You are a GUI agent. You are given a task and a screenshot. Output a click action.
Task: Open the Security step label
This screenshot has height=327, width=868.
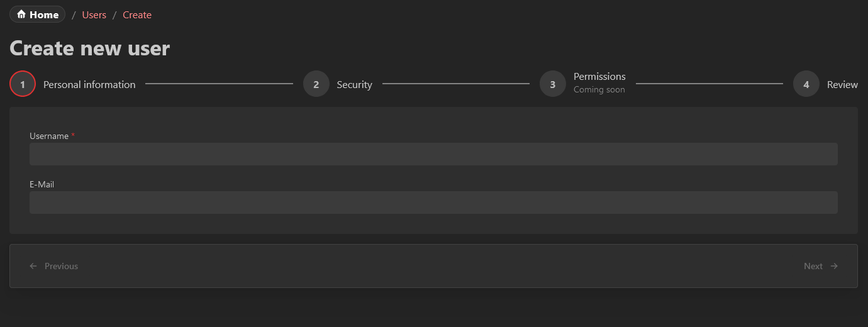click(354, 85)
